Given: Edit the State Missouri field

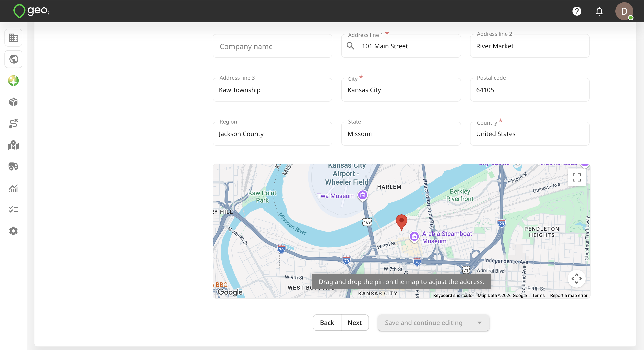Looking at the screenshot, I should click(x=401, y=134).
